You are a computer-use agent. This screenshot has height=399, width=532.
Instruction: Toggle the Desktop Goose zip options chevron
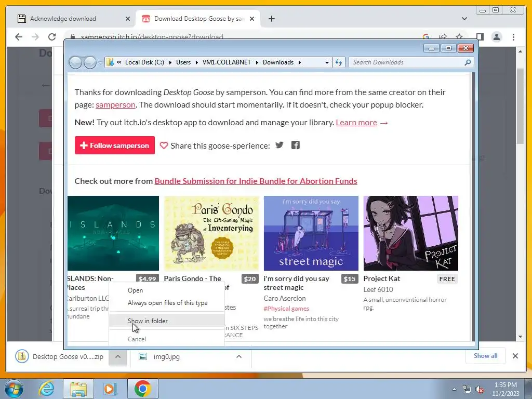tap(118, 356)
